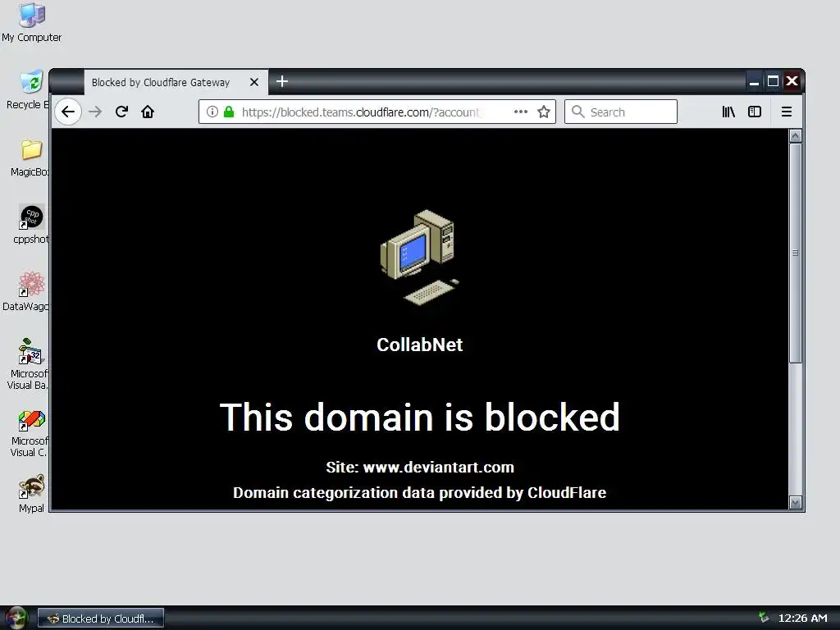
Task: Open page actions three-dot menu
Action: [x=521, y=112]
